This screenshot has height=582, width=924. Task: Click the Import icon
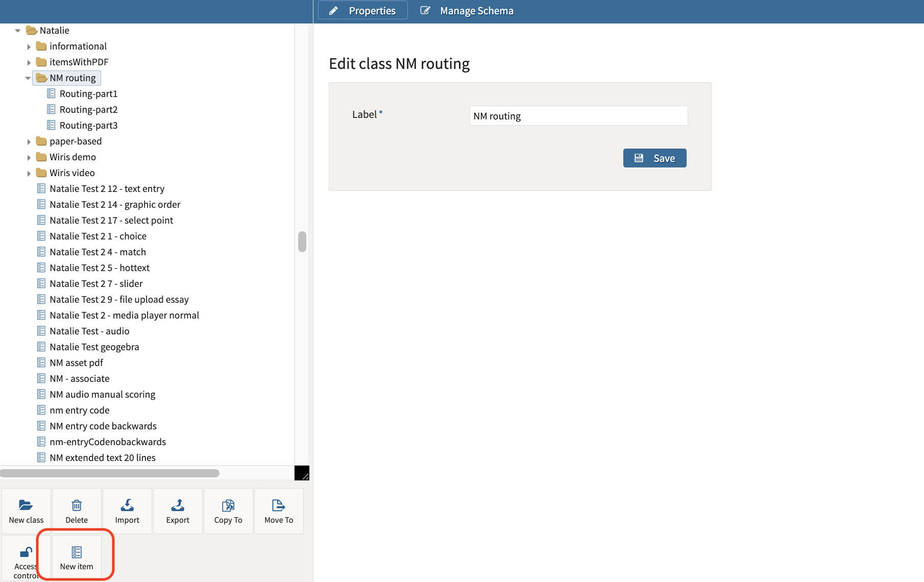point(127,505)
